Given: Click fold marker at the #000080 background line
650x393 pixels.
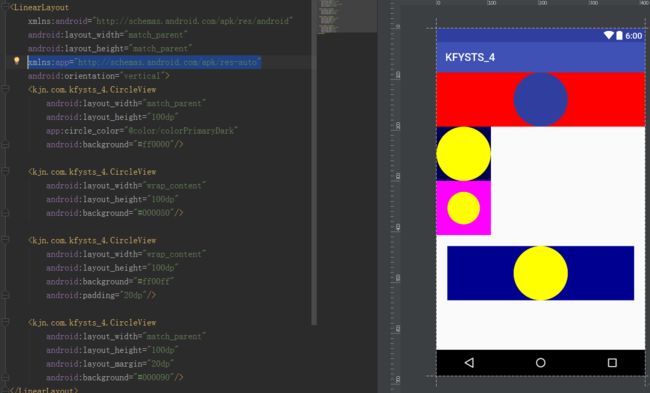Looking at the screenshot, I should pyautogui.click(x=5, y=213).
